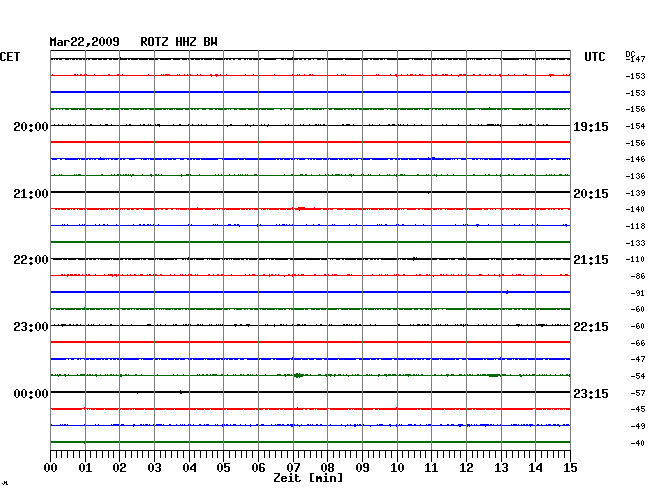This screenshot has width=650, height=494.
Task: Click the DC offset value -54
Action: 638,376
